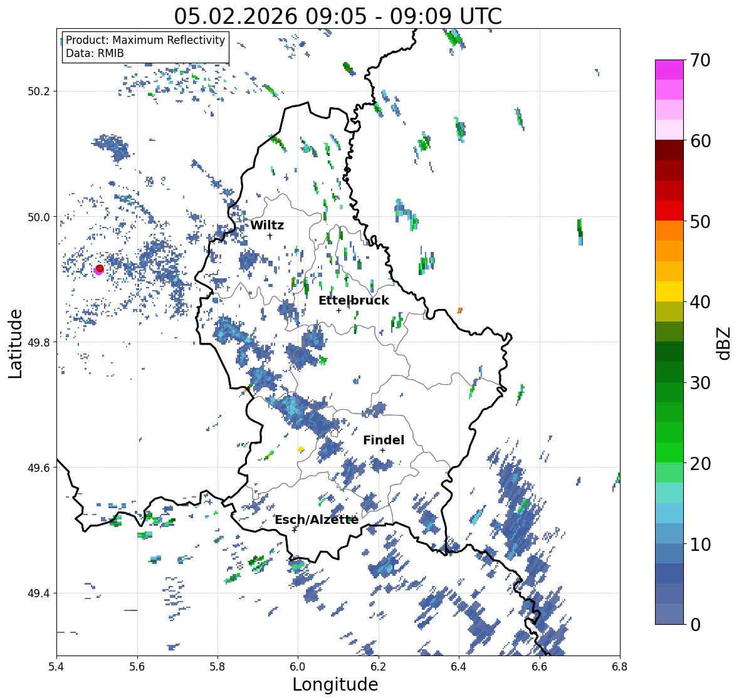Click the Esch/Alzette station cross marker

295,530
